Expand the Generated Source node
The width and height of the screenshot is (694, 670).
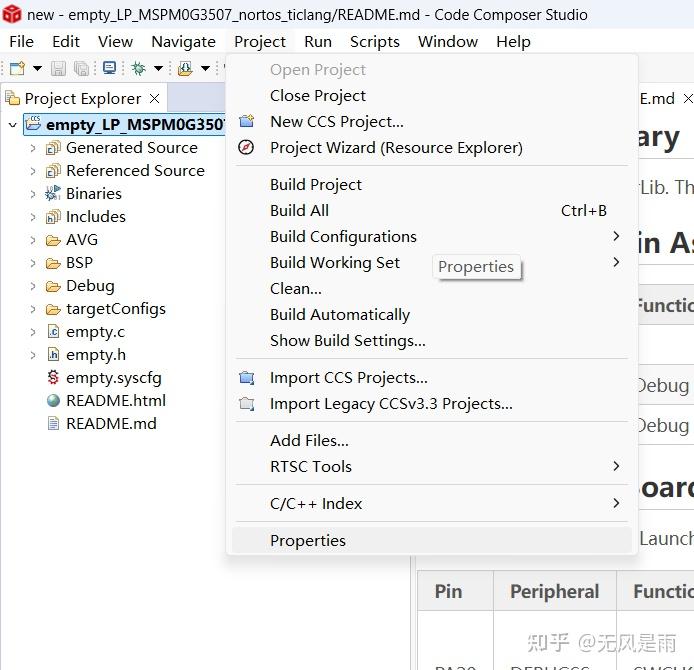[33, 148]
